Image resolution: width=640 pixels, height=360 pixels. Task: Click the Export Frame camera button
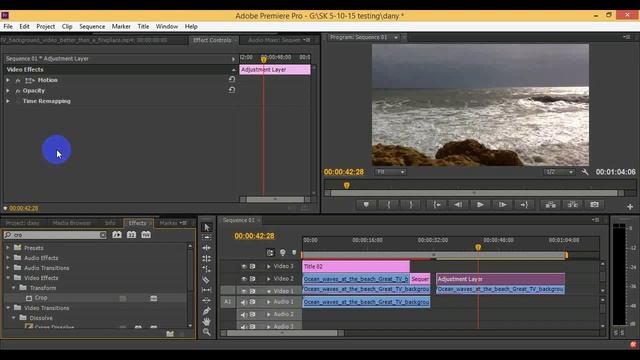click(595, 204)
